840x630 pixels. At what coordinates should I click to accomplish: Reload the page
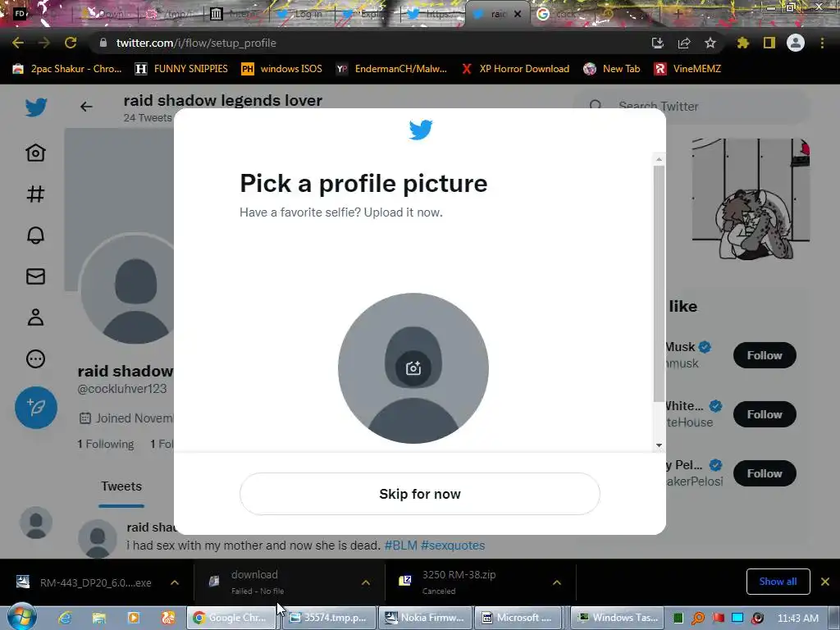pos(71,43)
